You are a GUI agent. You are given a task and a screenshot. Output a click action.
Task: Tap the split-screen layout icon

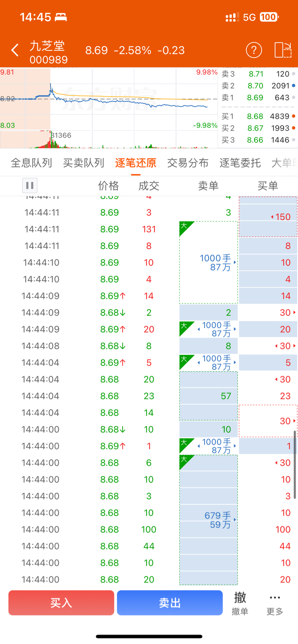283,50
